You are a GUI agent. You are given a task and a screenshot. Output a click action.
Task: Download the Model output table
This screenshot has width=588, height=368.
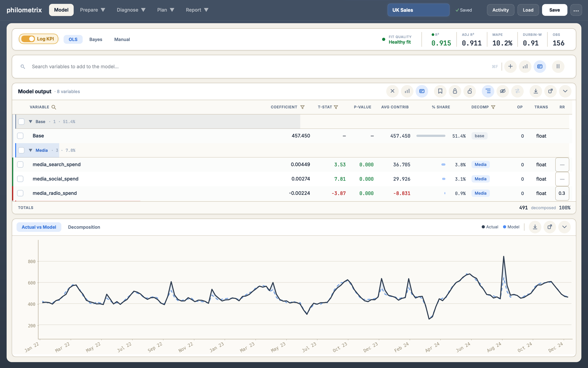click(536, 91)
